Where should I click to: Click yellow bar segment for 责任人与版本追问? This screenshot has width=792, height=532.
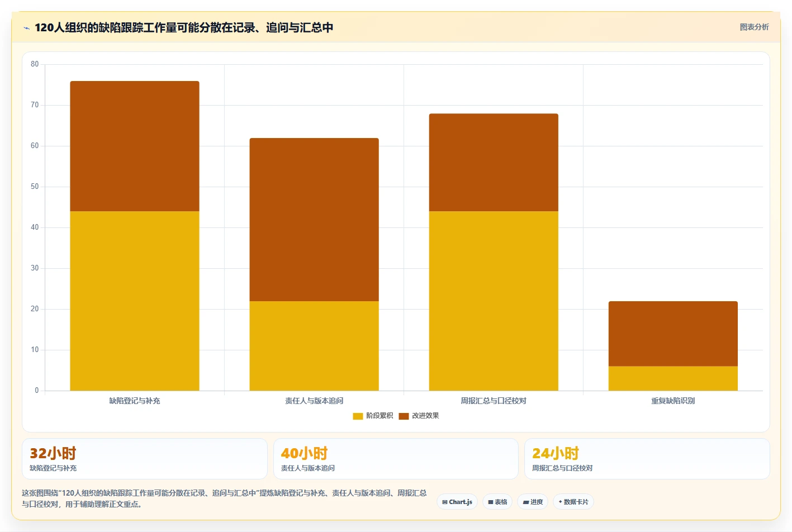point(314,346)
